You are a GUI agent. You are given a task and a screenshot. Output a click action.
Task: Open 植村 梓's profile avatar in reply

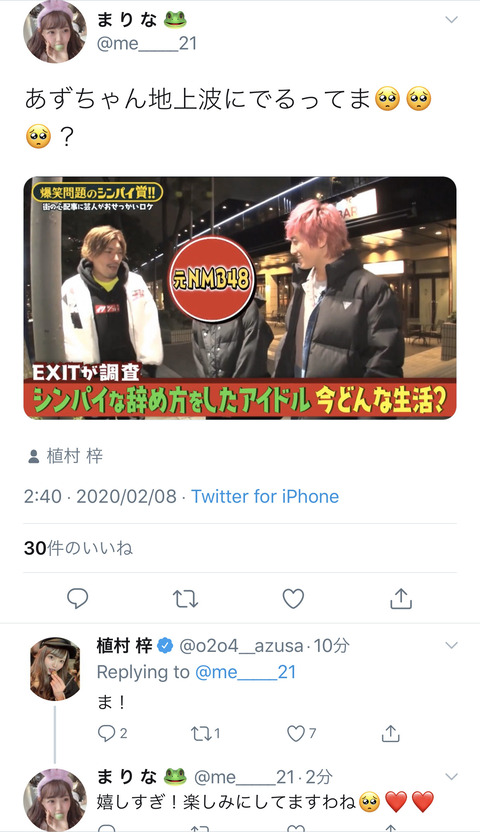click(55, 669)
